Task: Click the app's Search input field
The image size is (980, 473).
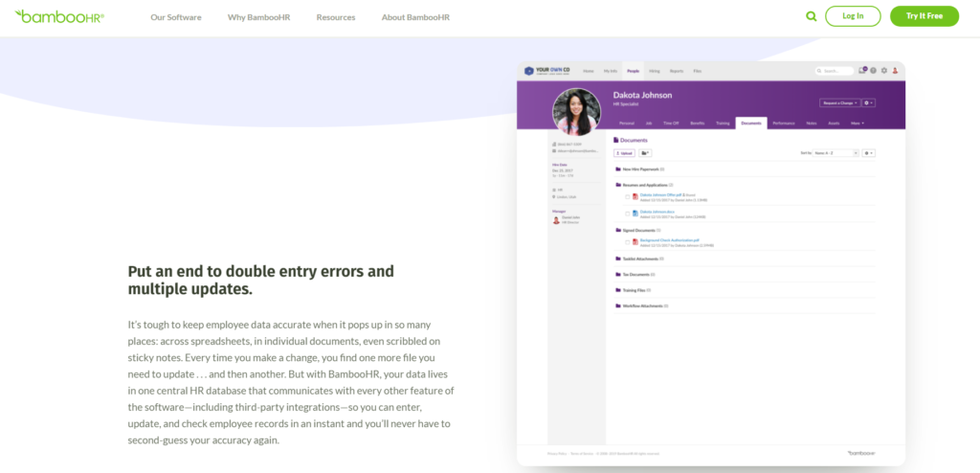Action: click(835, 71)
